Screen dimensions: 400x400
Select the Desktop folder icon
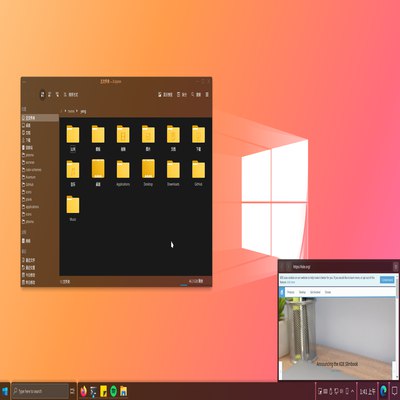(x=148, y=169)
